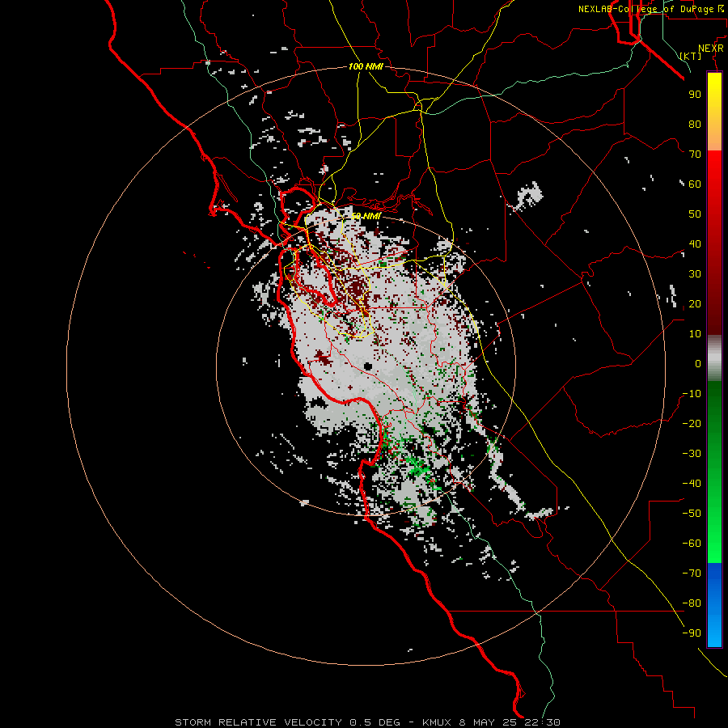Click the 60 value on velocity scale
Screen dimensions: 728x728
click(x=695, y=184)
